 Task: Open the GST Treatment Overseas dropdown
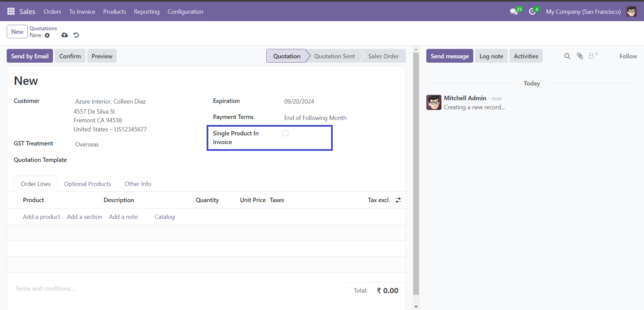134,144
